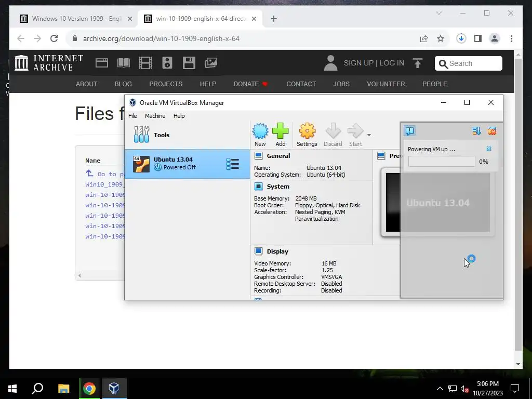Click Chrome back arrow button
Screen dimensions: 532x399
pos(21,38)
